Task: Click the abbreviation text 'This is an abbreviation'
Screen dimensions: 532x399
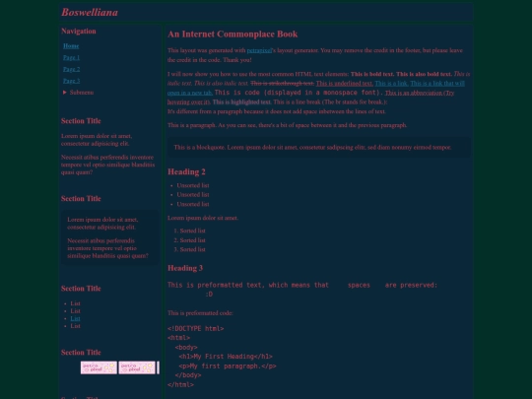Action: [414, 93]
